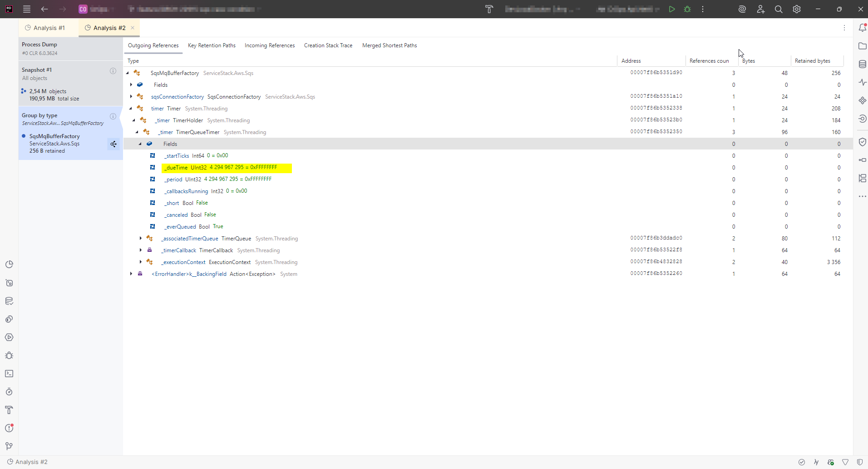
Task: Open the Terminal tool window icon
Action: coord(9,374)
